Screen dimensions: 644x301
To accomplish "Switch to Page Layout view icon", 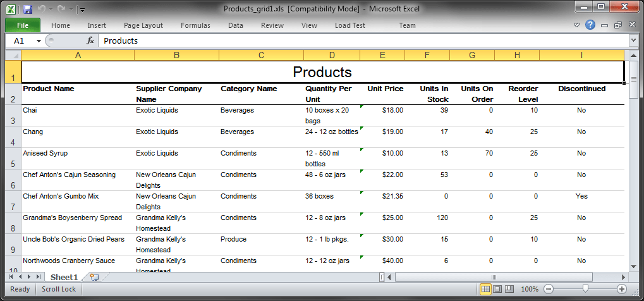I will 497,289.
